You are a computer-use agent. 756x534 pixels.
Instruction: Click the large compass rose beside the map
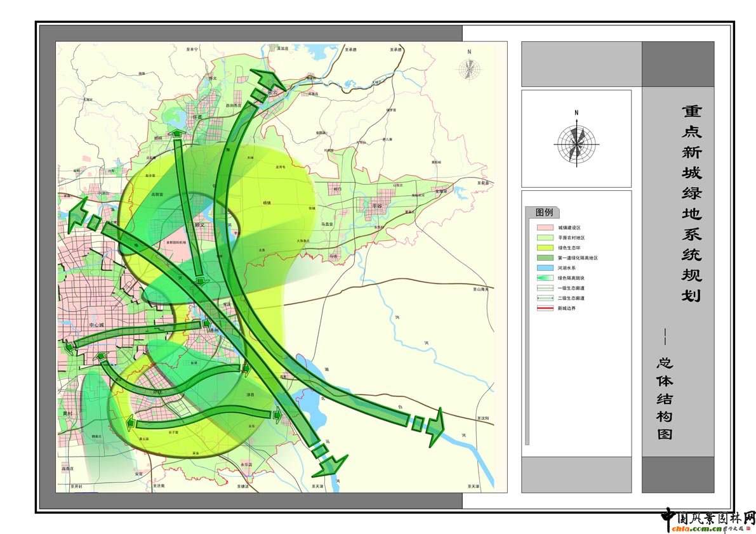coord(576,143)
